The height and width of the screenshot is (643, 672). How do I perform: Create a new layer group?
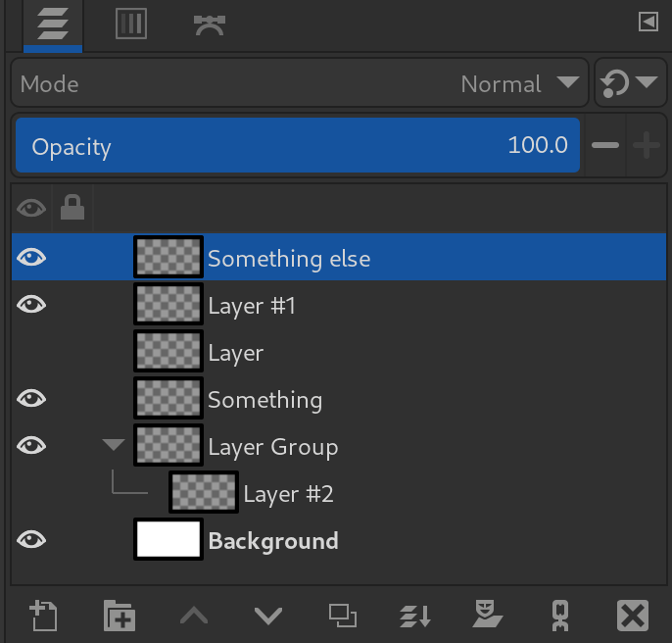point(120,616)
